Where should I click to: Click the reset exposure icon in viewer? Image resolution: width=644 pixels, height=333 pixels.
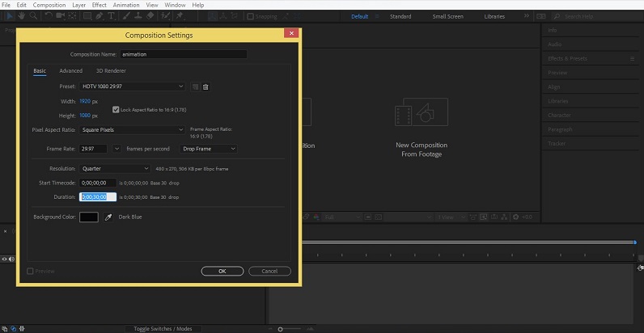pos(516,217)
